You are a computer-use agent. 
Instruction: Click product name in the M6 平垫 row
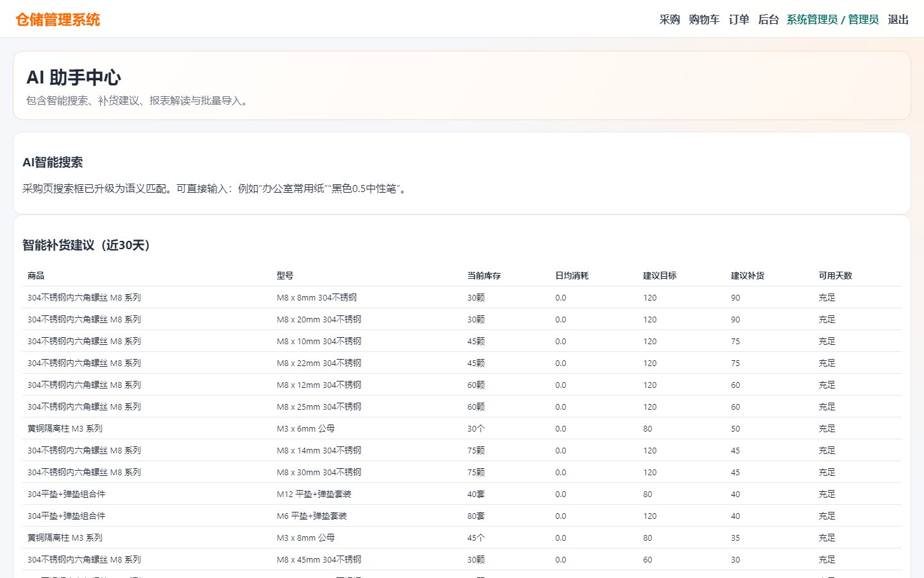pyautogui.click(x=67, y=516)
